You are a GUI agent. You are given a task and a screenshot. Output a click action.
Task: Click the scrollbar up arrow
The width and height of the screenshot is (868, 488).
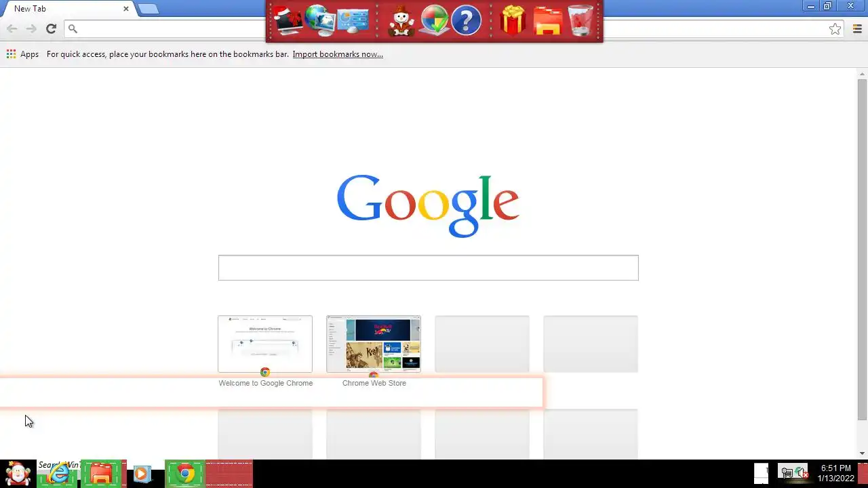tap(862, 73)
